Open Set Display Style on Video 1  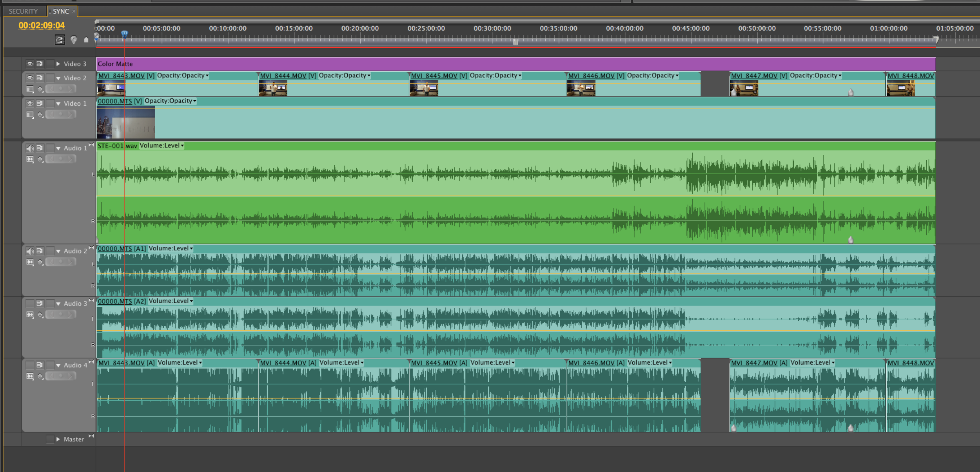[30, 114]
